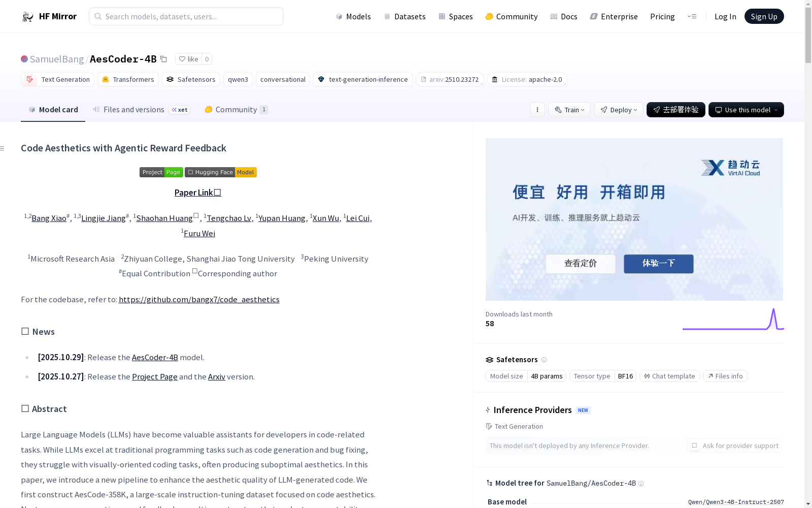
Task: Click the heart like button
Action: click(188, 59)
